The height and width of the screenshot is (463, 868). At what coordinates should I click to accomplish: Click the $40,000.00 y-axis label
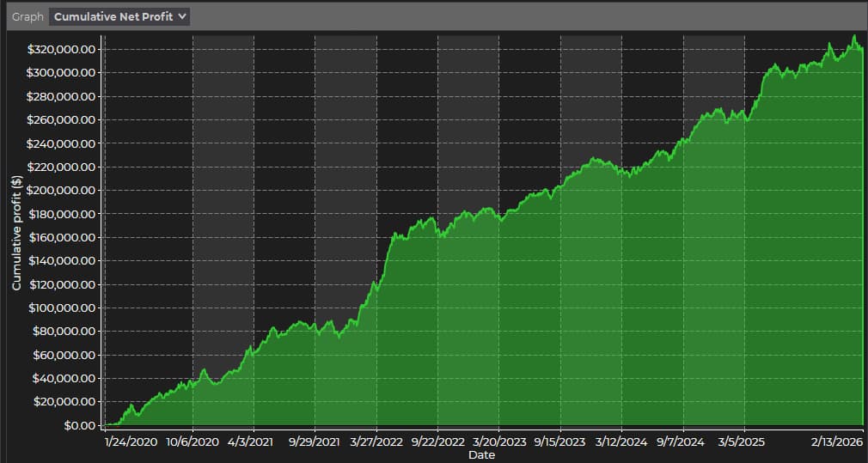click(x=64, y=378)
